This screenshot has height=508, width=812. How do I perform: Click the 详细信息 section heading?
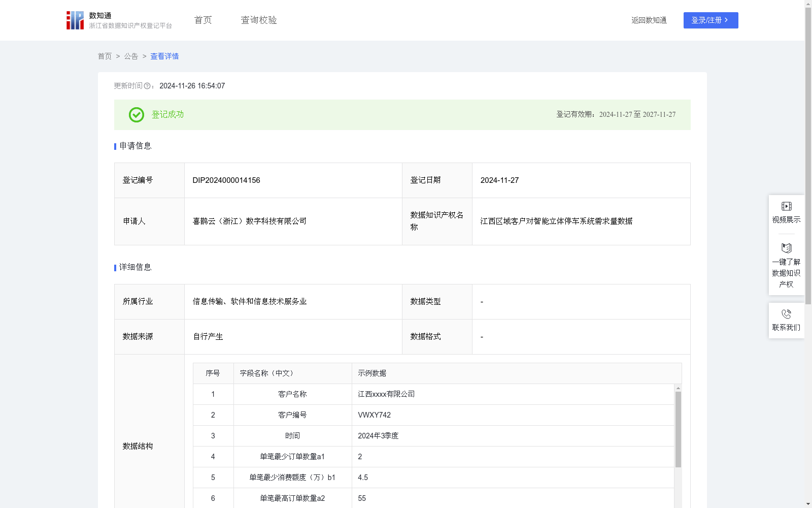tap(136, 268)
